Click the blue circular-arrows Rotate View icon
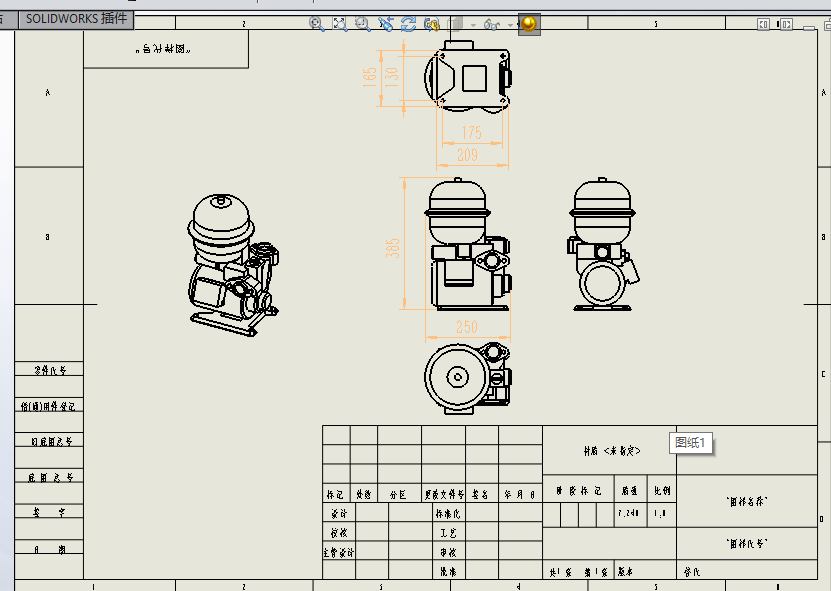The width and height of the screenshot is (831, 591). [x=409, y=24]
